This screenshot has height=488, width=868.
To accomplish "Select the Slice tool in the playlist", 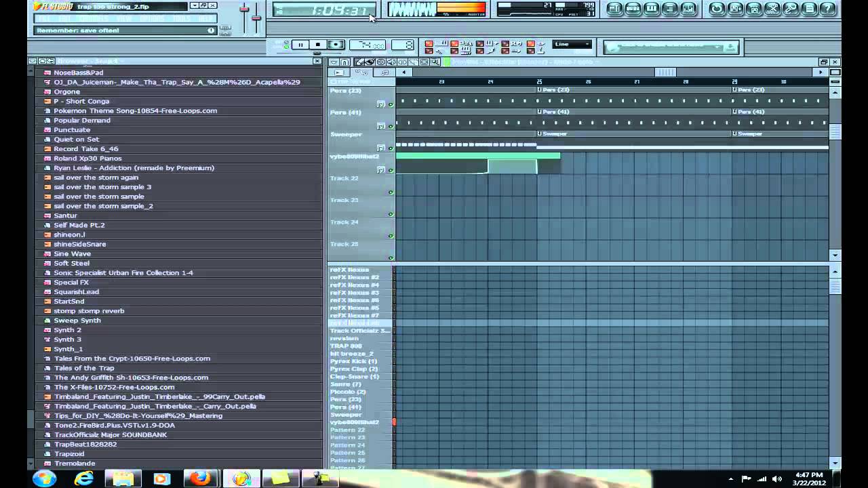I will pos(414,62).
